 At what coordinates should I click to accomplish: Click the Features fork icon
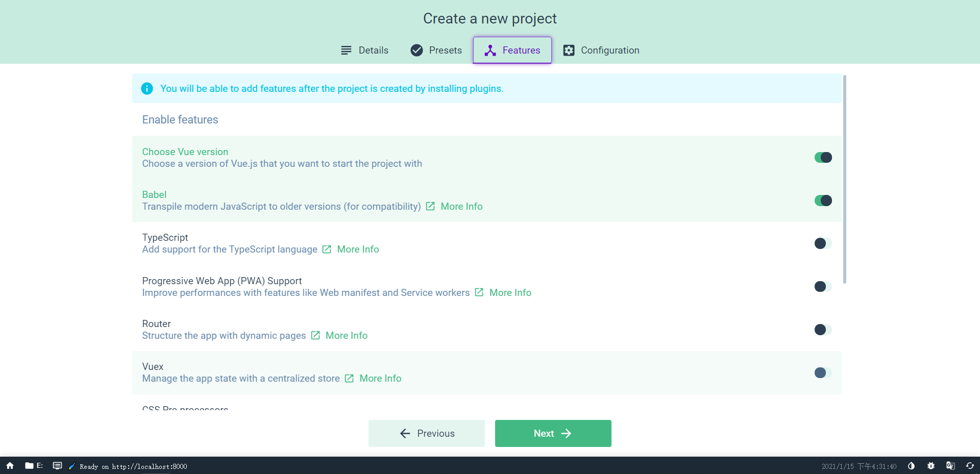click(x=490, y=50)
